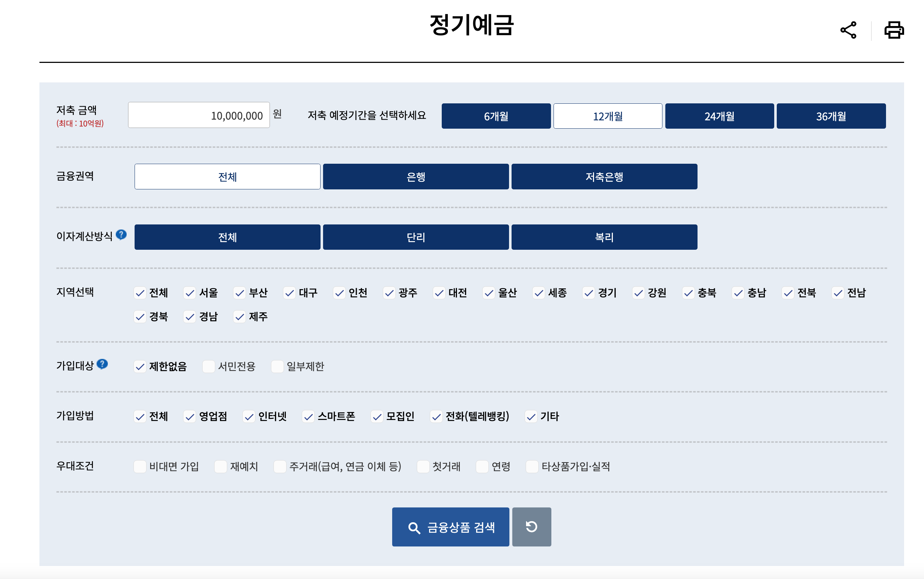The width and height of the screenshot is (924, 579).
Task: Click the reset icon next to search button
Action: (531, 527)
